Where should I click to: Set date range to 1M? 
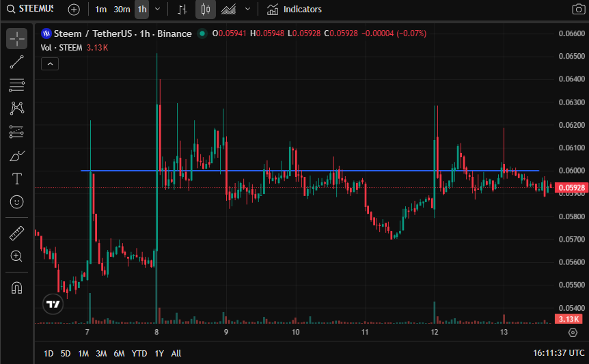tap(83, 354)
